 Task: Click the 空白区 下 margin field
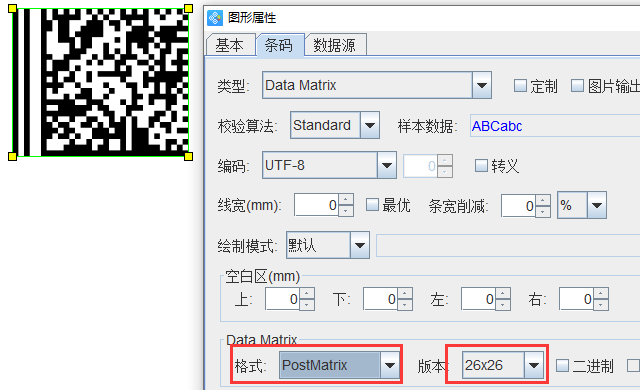point(380,299)
